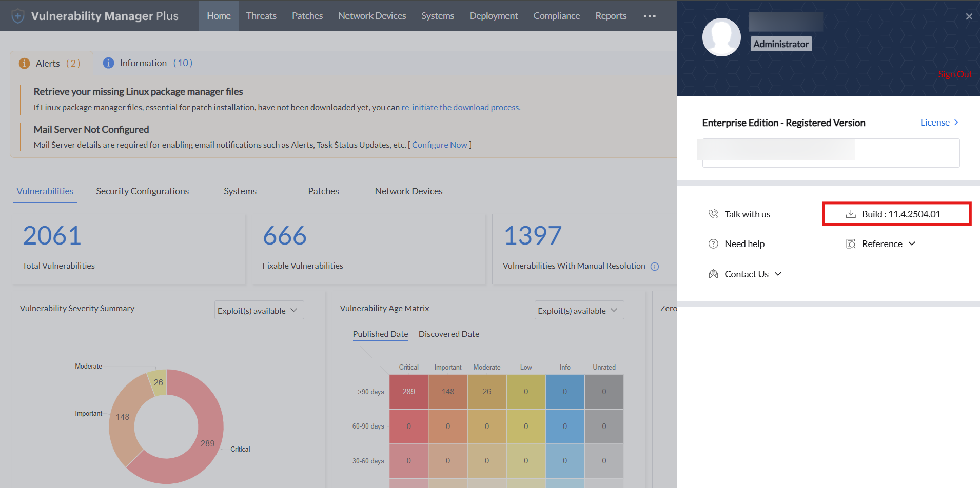
Task: Click the Vulnerability Manager Plus shield logo
Action: (x=18, y=16)
